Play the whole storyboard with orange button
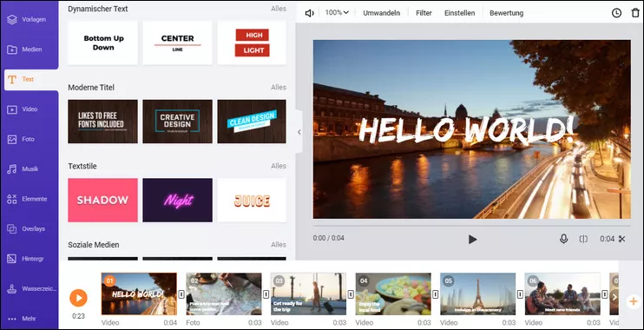 coord(78,298)
